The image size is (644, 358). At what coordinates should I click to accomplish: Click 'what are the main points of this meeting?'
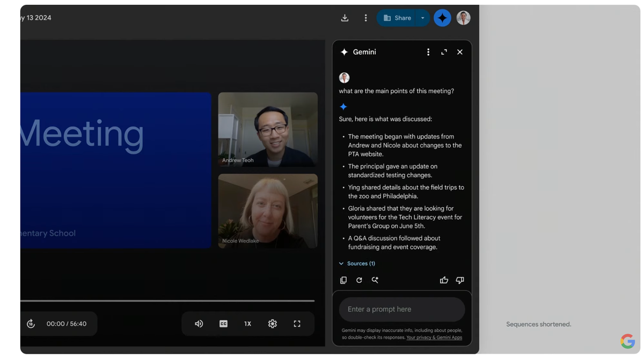pos(397,91)
